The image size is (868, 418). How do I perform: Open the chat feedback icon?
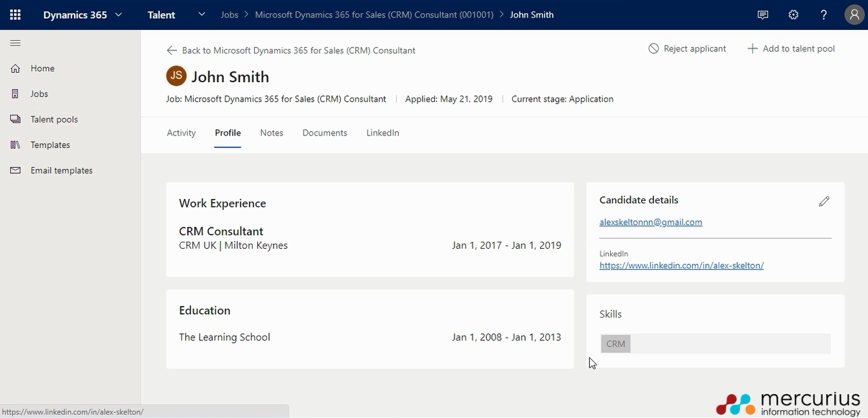click(763, 15)
